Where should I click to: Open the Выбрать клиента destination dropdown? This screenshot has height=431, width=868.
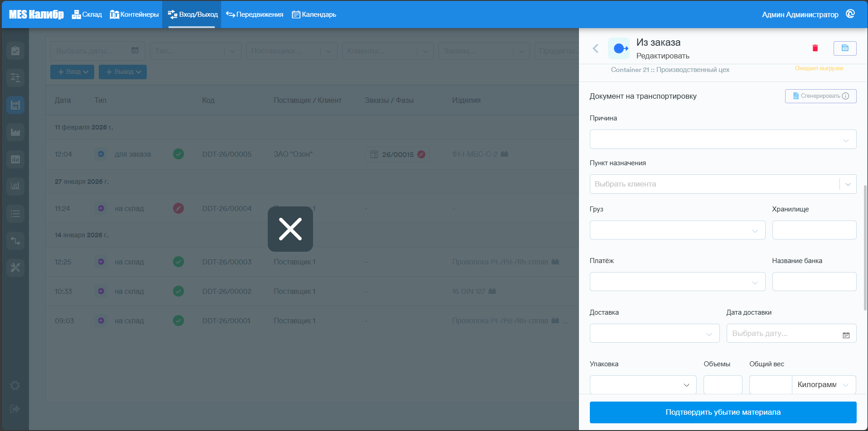click(x=723, y=184)
